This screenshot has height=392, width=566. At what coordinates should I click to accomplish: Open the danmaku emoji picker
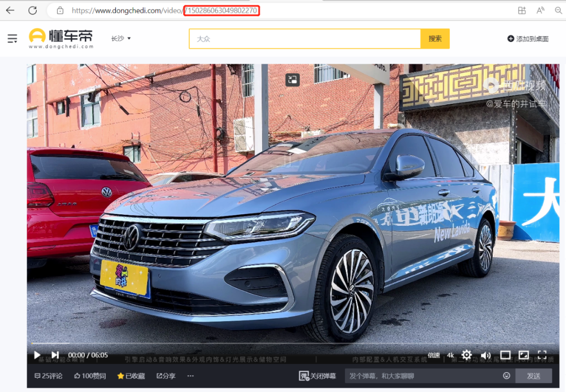(x=506, y=376)
